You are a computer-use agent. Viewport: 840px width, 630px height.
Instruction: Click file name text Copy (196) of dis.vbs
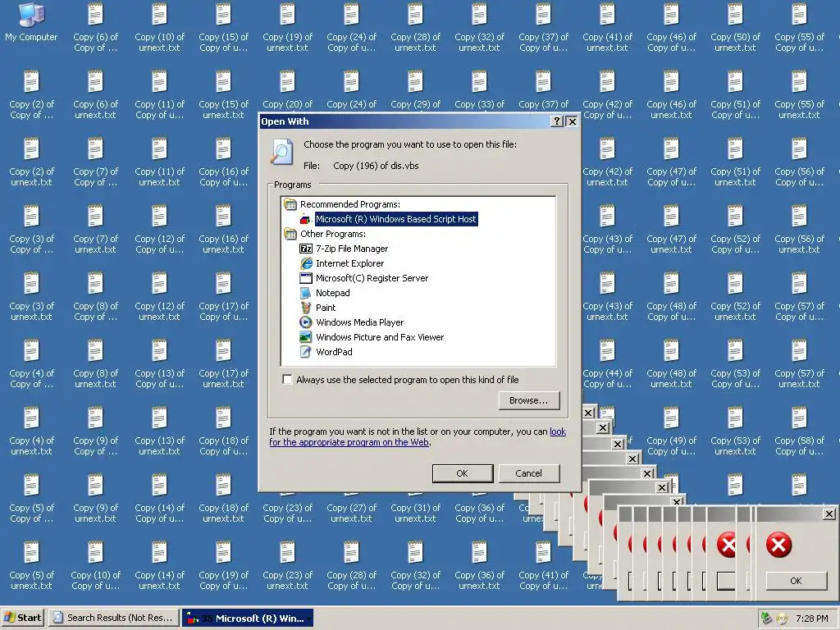tap(376, 166)
